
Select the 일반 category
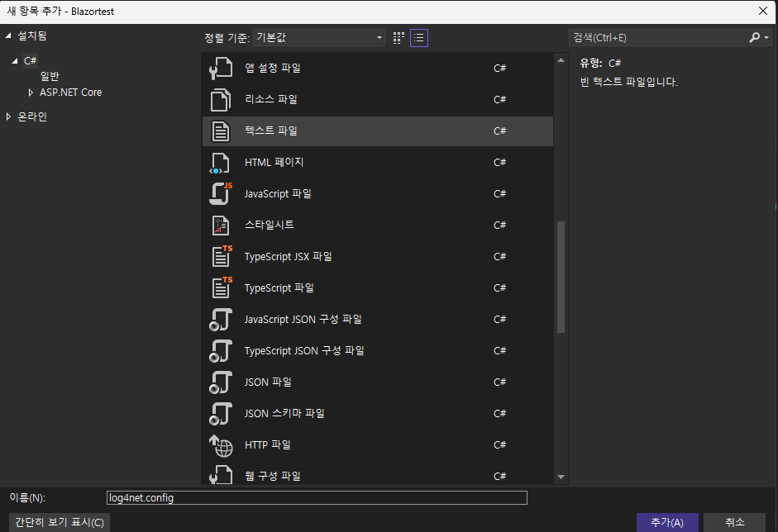coord(50,76)
